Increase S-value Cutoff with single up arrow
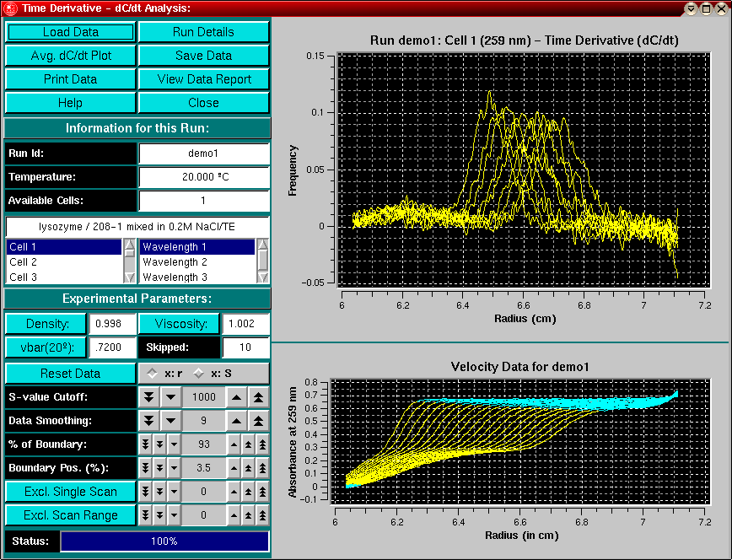This screenshot has height=560, width=732. click(238, 397)
